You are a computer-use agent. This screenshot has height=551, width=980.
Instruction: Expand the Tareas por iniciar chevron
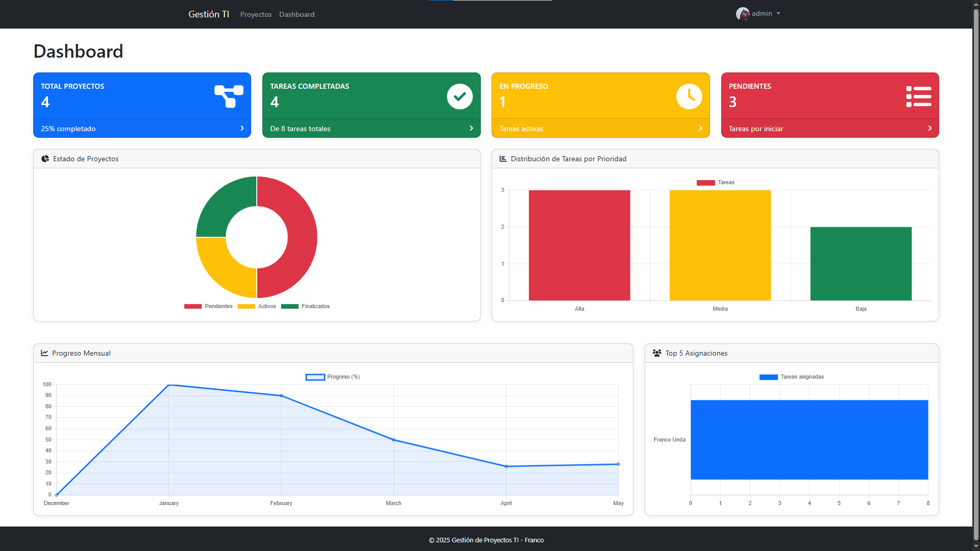pos(929,129)
